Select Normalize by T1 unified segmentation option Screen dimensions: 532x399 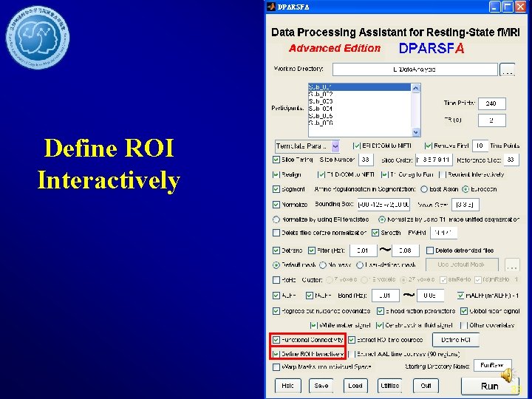[382, 220]
